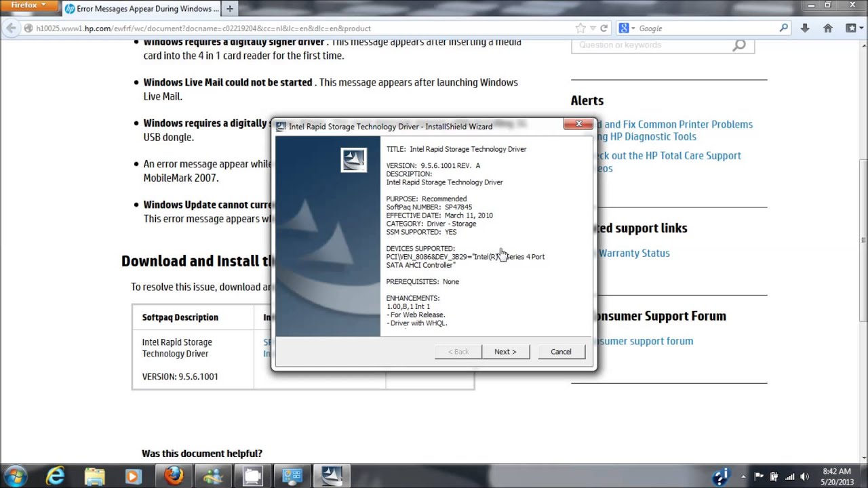This screenshot has width=868, height=488.
Task: Click the HP page search magnifier icon
Action: (x=739, y=45)
